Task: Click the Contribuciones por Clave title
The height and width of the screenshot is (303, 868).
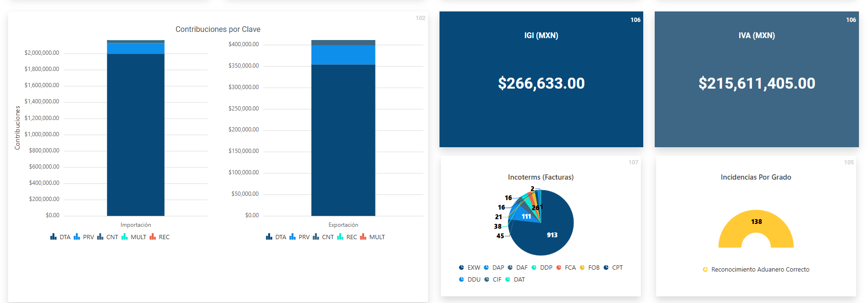Action: point(218,30)
